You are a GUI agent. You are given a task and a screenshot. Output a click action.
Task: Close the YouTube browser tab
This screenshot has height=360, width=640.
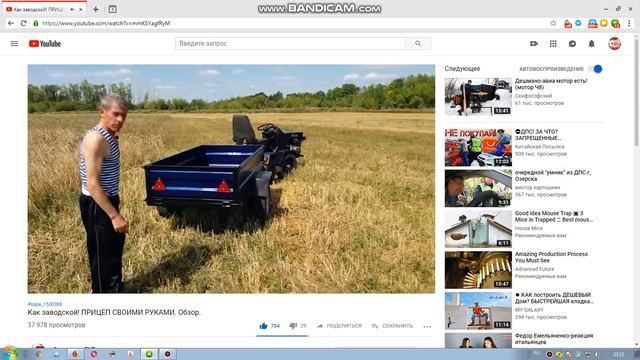tap(81, 9)
